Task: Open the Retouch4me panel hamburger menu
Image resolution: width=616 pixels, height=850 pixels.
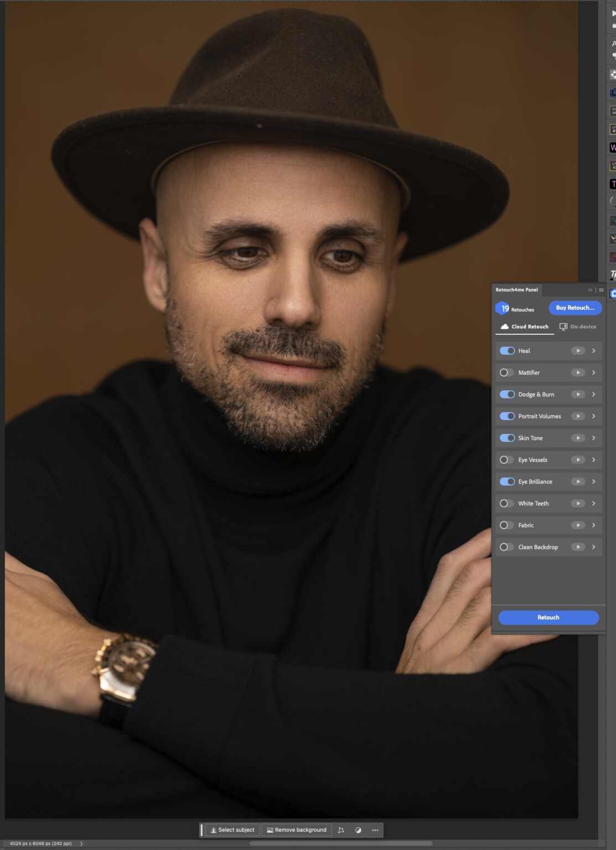Action: pyautogui.click(x=601, y=290)
